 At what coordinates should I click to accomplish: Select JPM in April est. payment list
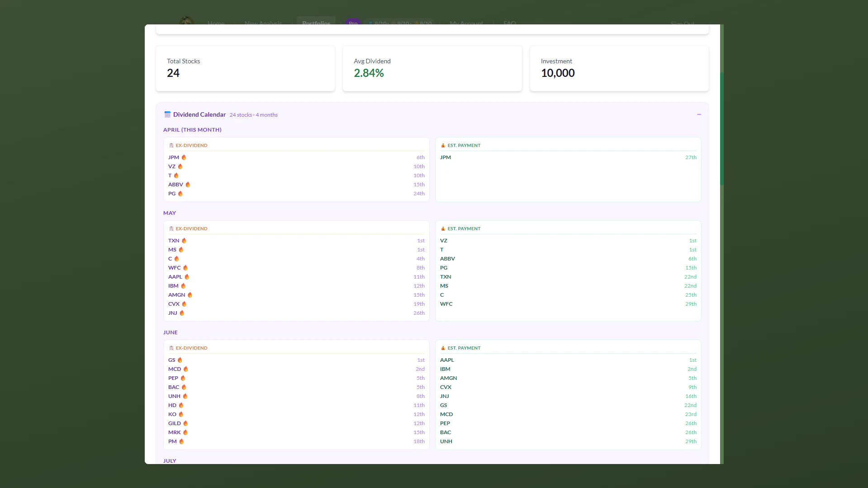pos(446,157)
